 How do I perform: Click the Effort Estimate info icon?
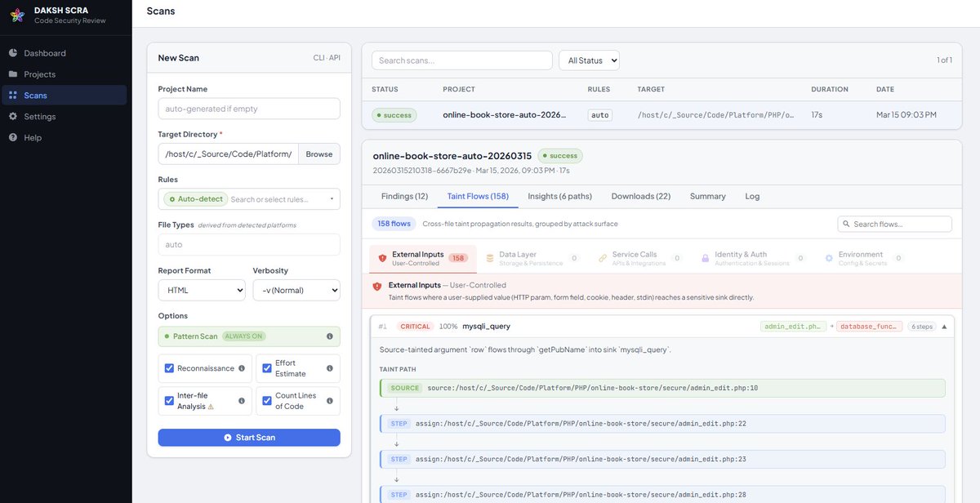tap(330, 368)
